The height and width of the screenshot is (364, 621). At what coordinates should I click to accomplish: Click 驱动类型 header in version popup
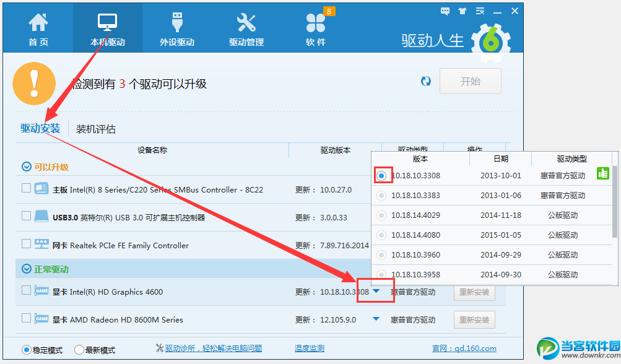pyautogui.click(x=572, y=159)
